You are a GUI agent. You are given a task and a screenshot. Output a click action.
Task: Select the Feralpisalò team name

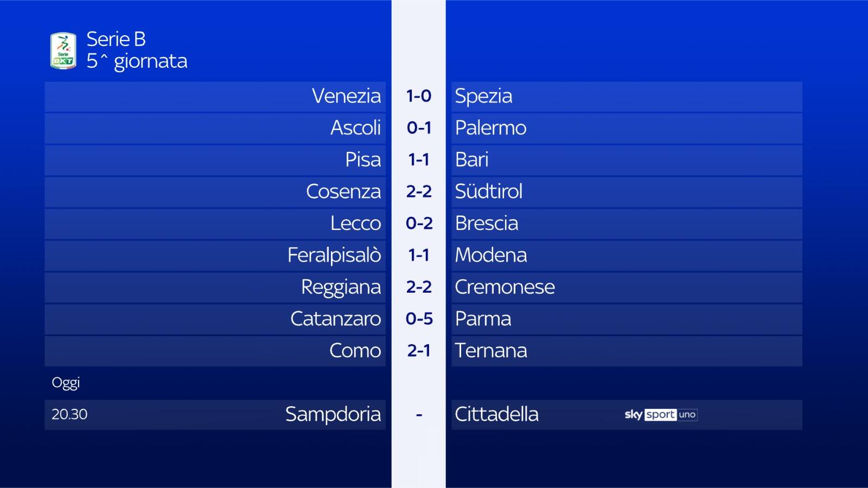(x=334, y=255)
